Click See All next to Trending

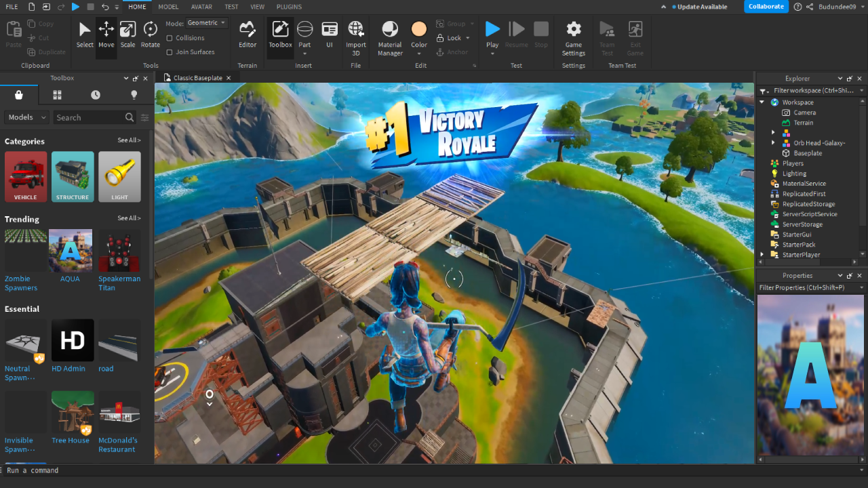tap(129, 218)
